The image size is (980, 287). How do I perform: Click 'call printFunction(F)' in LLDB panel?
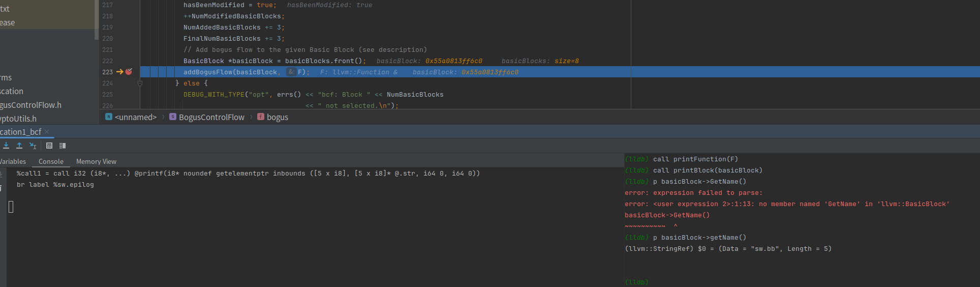point(695,159)
